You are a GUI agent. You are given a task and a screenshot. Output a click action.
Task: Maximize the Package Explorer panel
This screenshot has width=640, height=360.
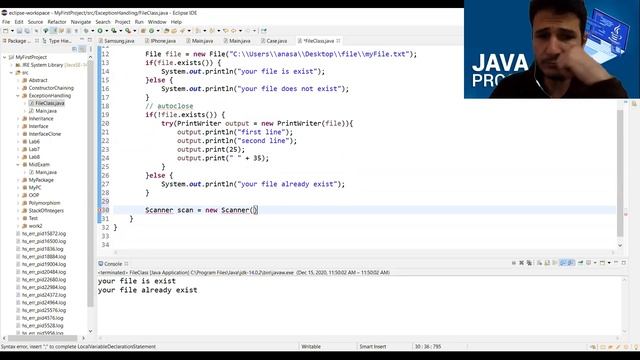(x=90, y=40)
